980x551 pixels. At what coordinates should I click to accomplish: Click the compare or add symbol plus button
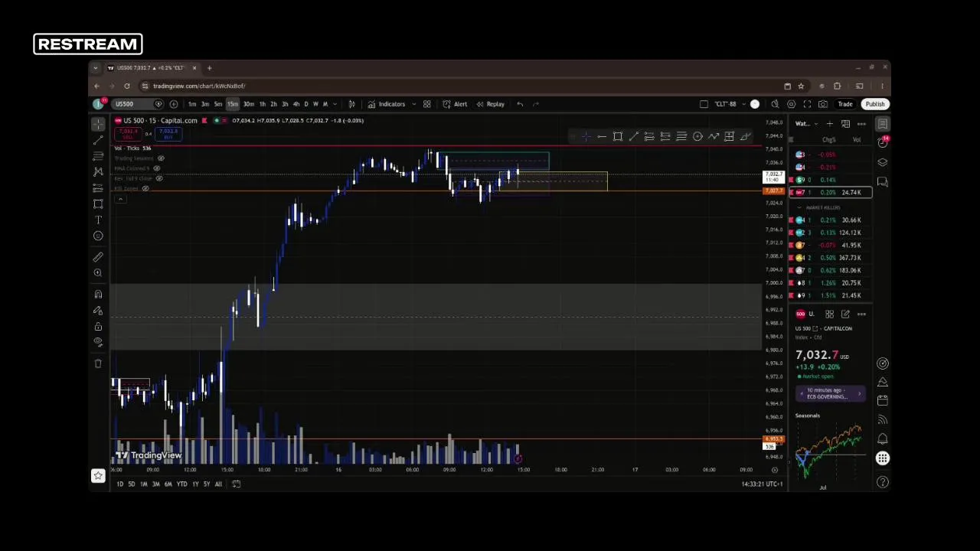point(174,104)
